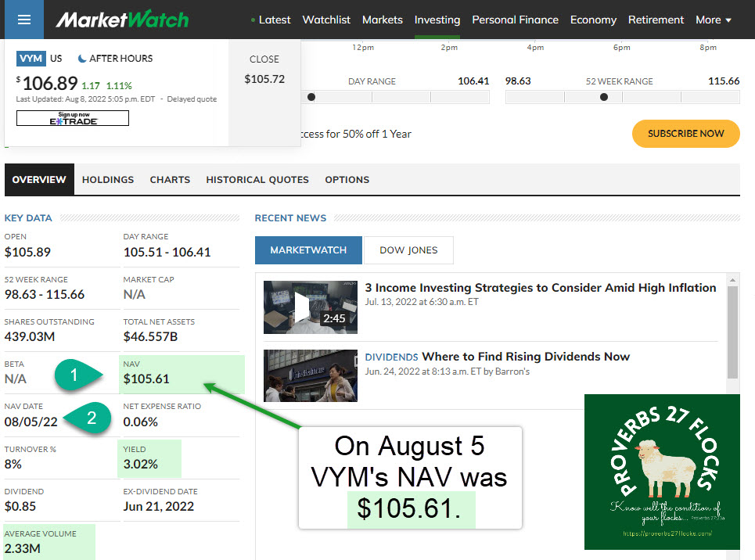This screenshot has height=560, width=755.
Task: Open the 3 Income Investing Strategies headline
Action: 540,288
